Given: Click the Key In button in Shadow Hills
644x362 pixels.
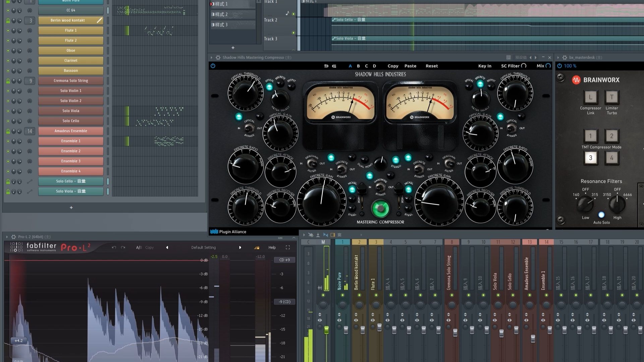Looking at the screenshot, I should point(485,66).
